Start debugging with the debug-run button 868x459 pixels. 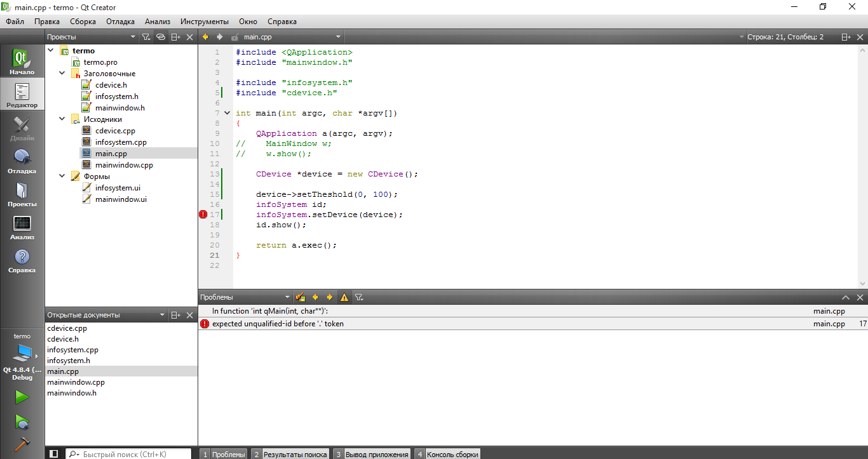pos(22,422)
